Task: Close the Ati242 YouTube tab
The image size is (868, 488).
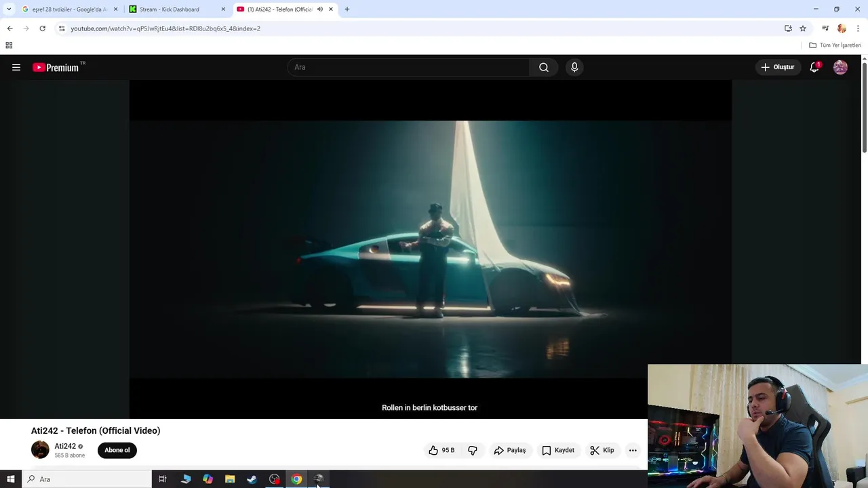Action: 331,9
